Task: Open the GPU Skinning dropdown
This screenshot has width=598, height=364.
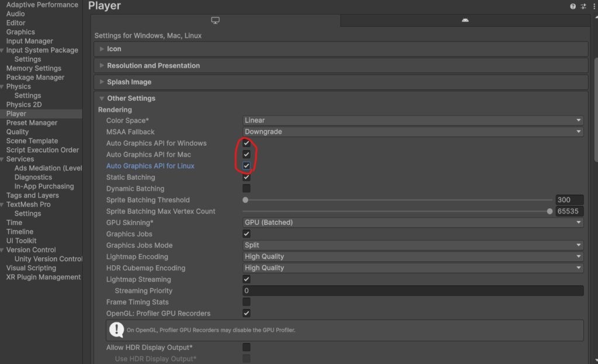Action: coord(412,222)
